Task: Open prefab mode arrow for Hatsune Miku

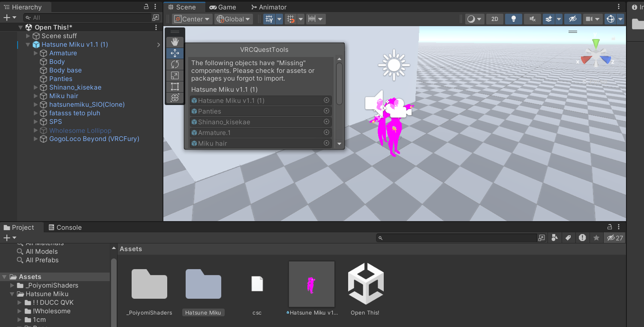Action: tap(158, 45)
